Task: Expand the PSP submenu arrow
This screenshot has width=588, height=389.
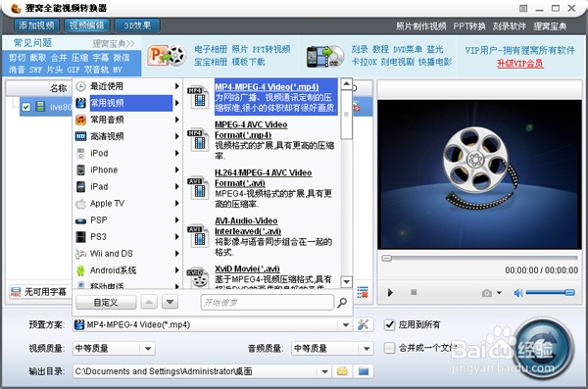Action: pos(177,220)
